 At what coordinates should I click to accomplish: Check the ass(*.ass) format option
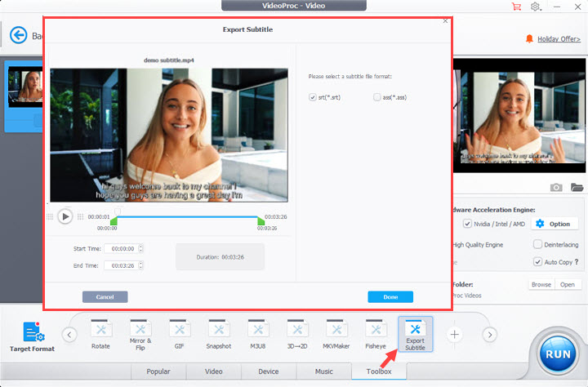coord(376,97)
